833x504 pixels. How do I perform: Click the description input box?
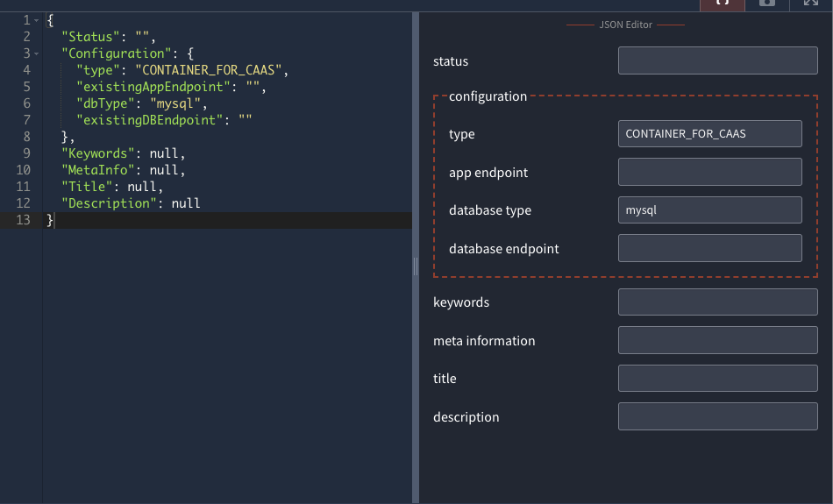718,416
